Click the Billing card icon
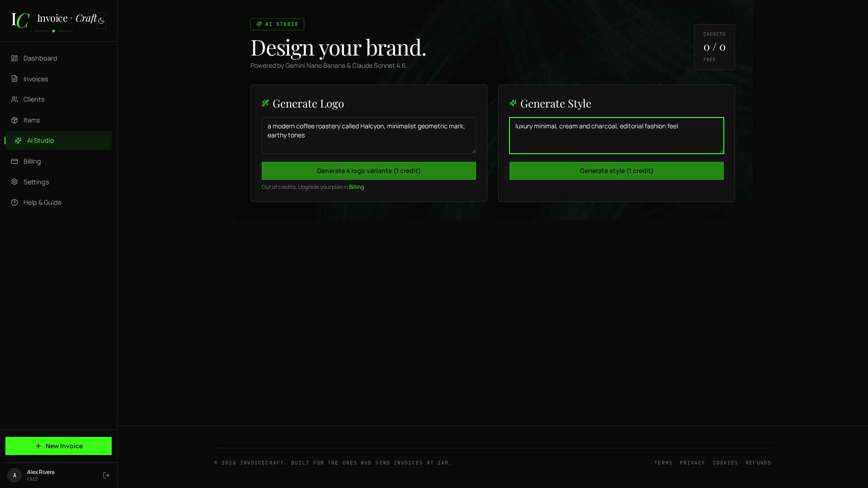The height and width of the screenshot is (488, 868). [x=14, y=161]
